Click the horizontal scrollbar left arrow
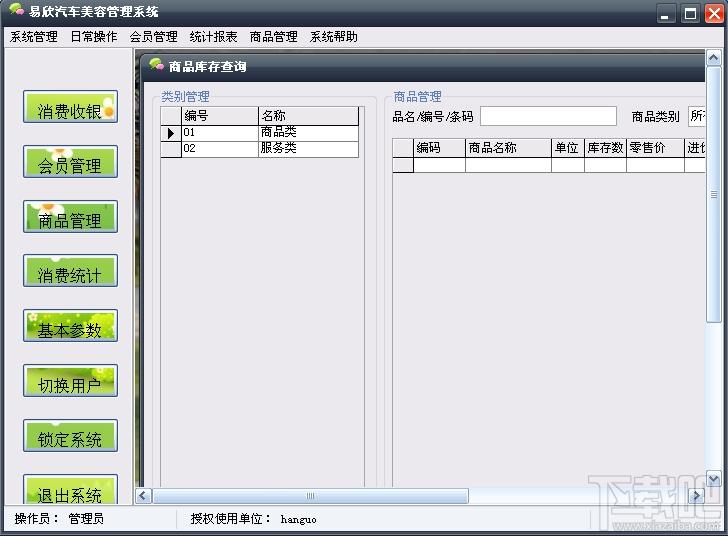Image resolution: width=728 pixels, height=536 pixels. pos(143,496)
